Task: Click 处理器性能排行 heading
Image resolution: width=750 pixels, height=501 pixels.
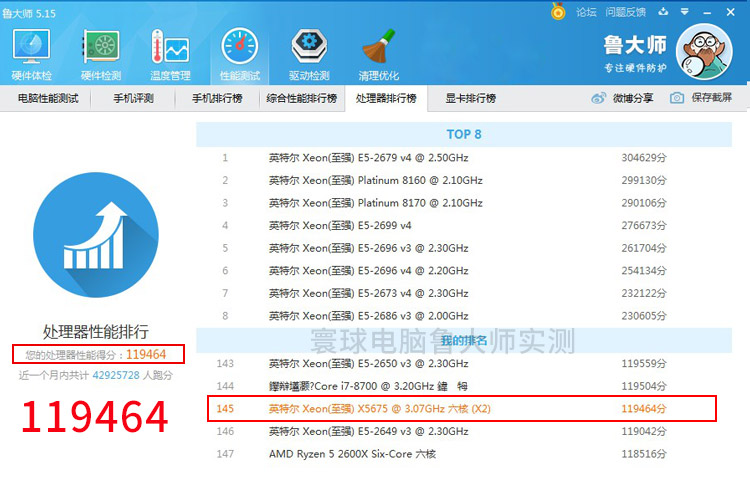Action: point(96,332)
